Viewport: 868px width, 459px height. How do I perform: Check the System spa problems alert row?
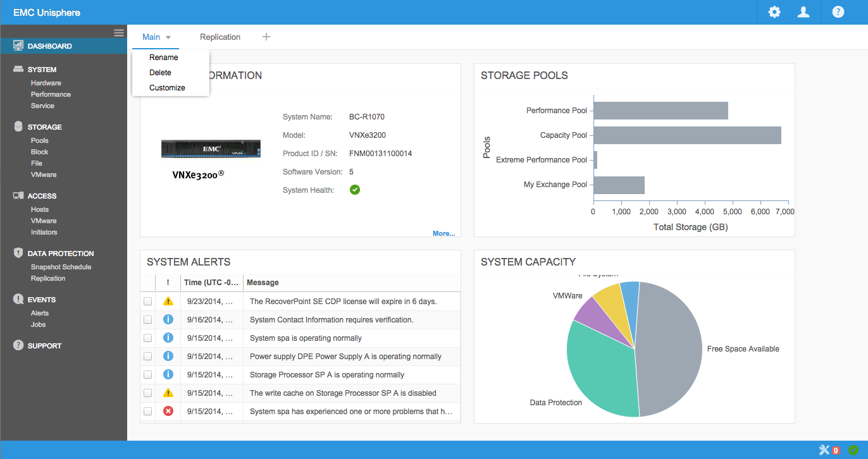click(x=147, y=411)
